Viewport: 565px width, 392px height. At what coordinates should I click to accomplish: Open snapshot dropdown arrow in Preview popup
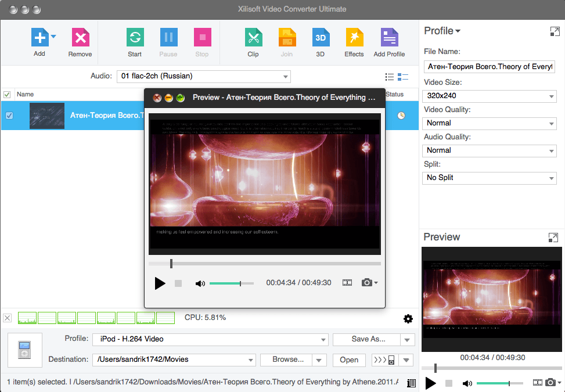[376, 283]
